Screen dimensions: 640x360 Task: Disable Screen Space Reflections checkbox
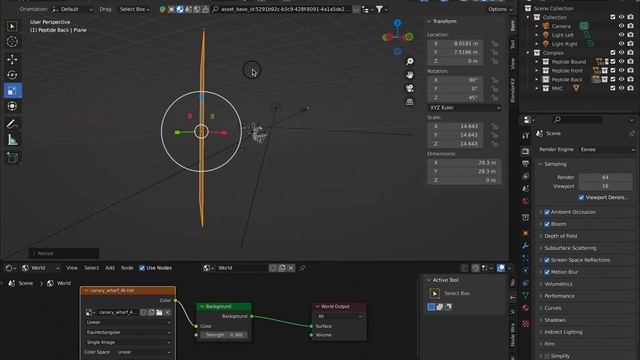(x=547, y=260)
